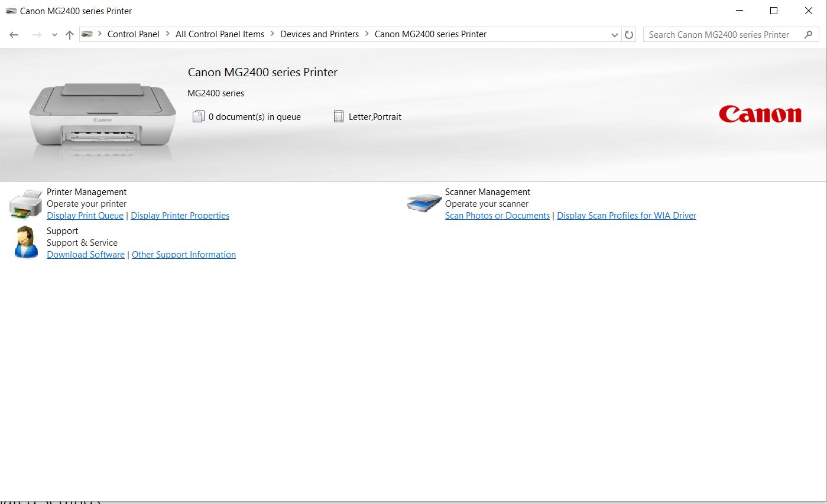Viewport: 827px width, 504px height.
Task: Open Display Print Queue link
Action: pyautogui.click(x=85, y=216)
